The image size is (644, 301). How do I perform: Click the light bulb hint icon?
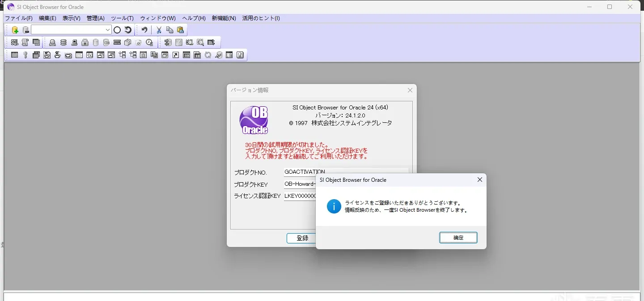pos(240,55)
